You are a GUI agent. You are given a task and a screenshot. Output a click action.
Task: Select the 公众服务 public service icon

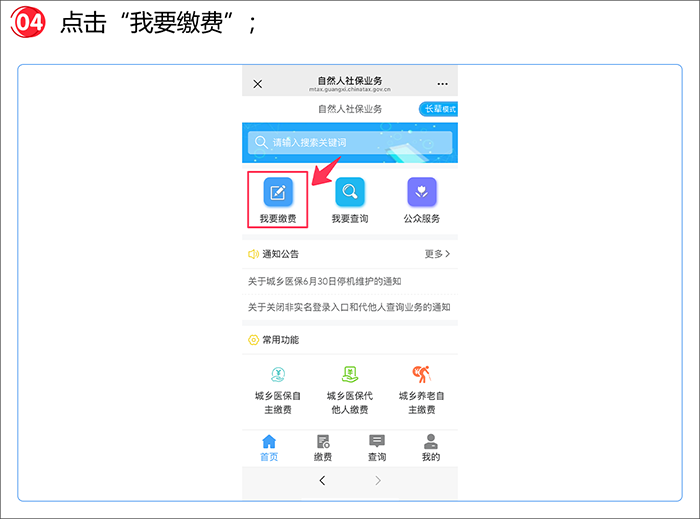422,193
